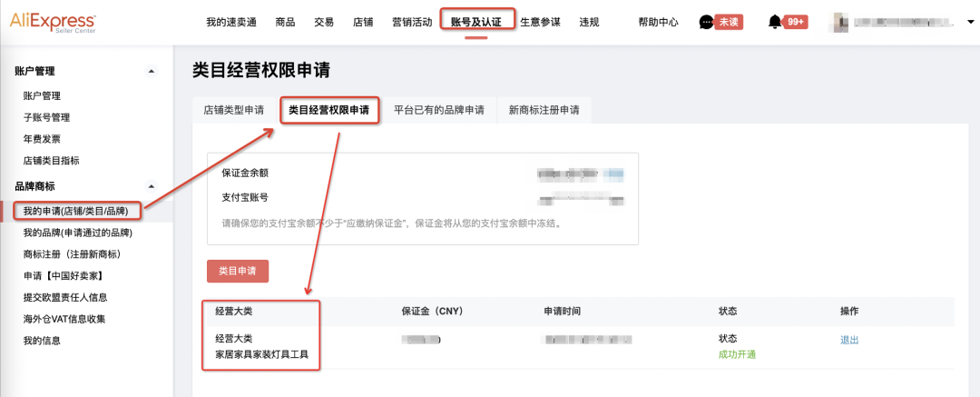Switch to 类目经营权限申请 tab
The width and height of the screenshot is (980, 397).
tap(328, 110)
